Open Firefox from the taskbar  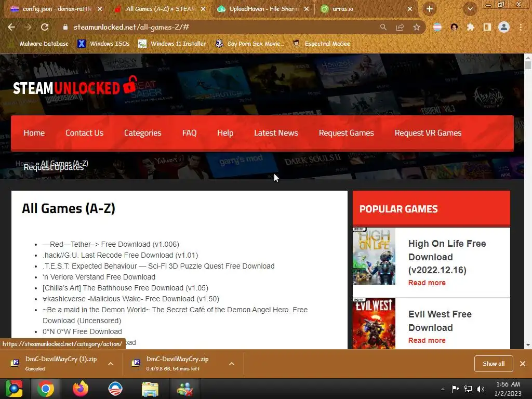click(81, 389)
